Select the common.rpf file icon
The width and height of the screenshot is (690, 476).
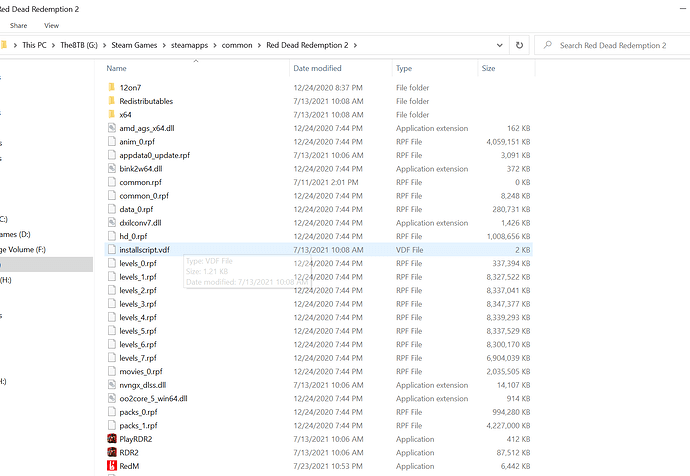[x=112, y=182]
